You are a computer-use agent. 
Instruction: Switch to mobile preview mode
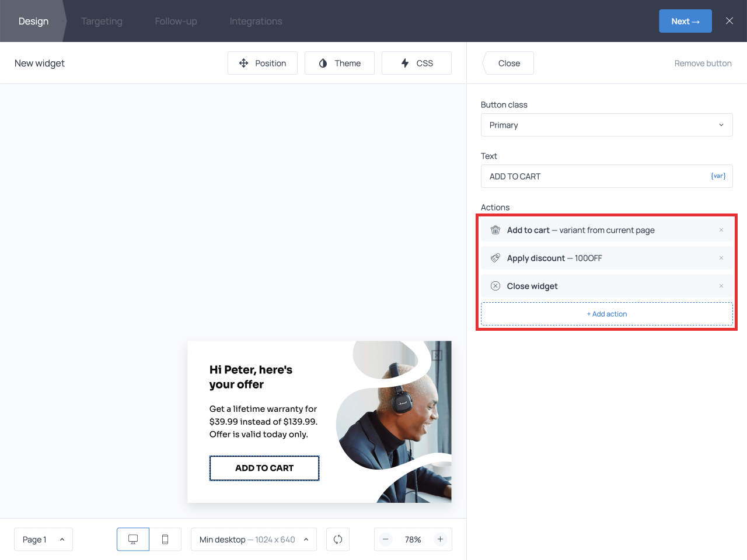tap(165, 540)
